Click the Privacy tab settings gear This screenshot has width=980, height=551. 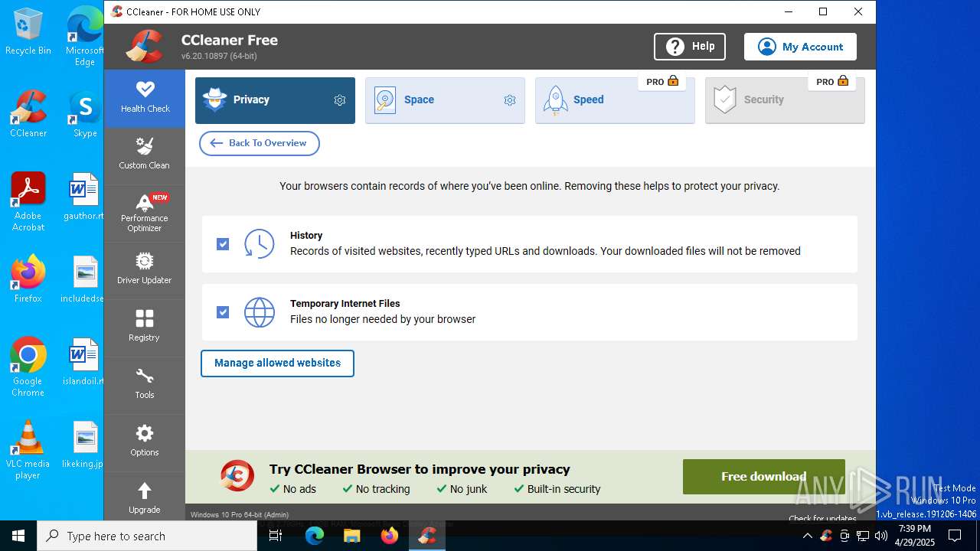point(340,100)
